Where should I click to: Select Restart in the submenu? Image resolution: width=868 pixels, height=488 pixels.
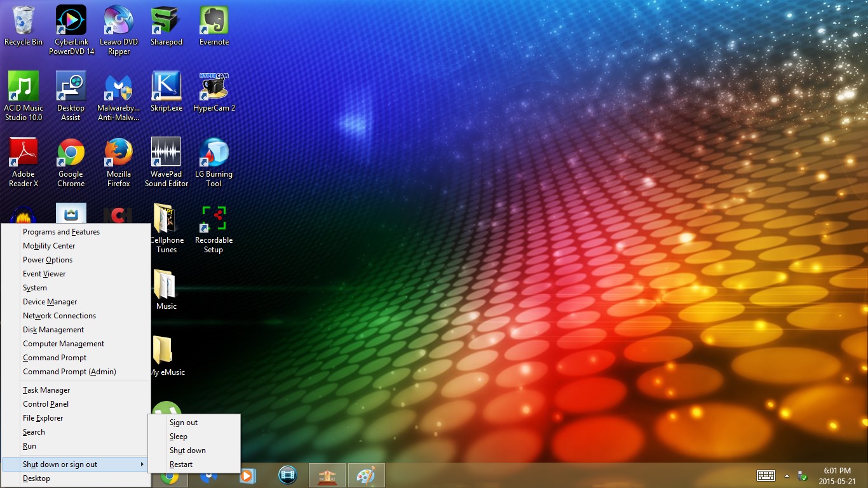pos(194,464)
